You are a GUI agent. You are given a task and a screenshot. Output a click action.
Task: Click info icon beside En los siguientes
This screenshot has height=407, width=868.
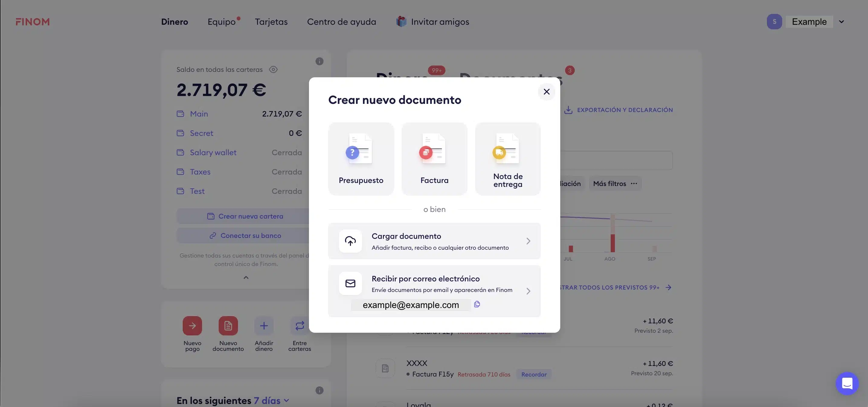320,390
